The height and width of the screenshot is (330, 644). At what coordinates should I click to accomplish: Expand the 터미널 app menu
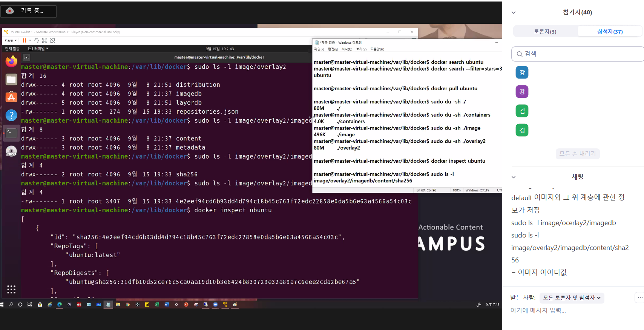tap(38, 49)
